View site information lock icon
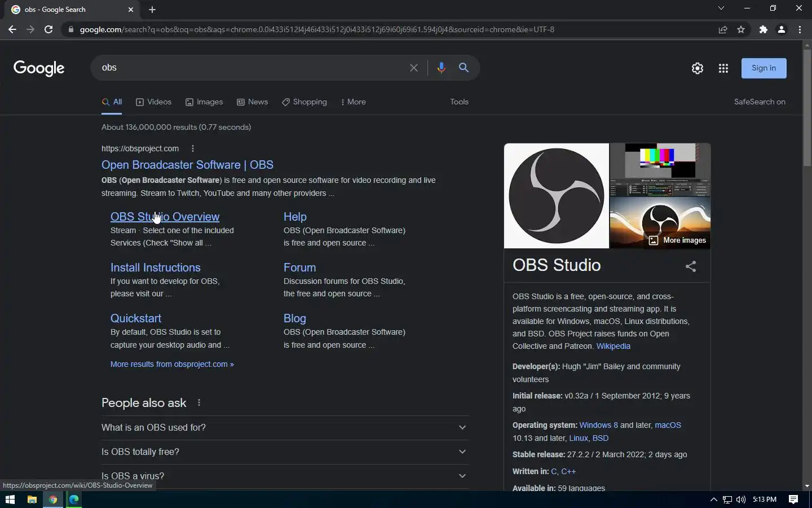Image resolution: width=812 pixels, height=508 pixels. (70, 29)
